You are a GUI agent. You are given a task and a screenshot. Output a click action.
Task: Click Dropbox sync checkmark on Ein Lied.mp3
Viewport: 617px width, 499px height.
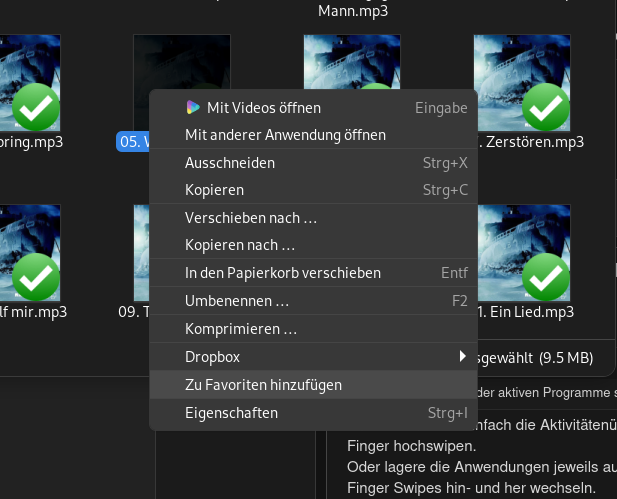click(546, 277)
